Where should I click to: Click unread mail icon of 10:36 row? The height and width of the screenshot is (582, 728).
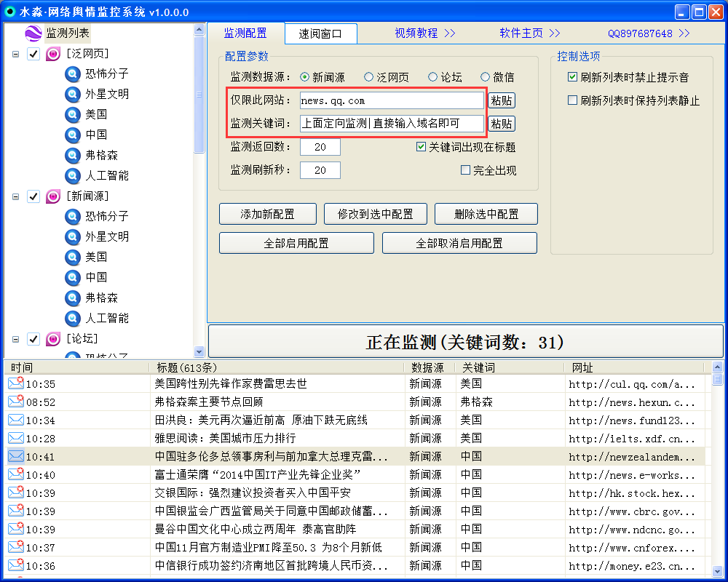(x=16, y=565)
